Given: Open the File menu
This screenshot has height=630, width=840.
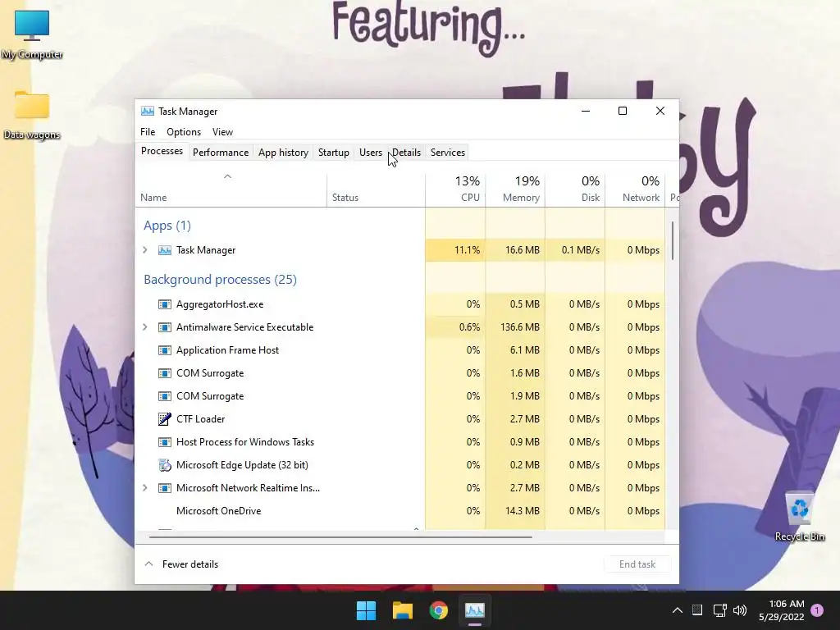Looking at the screenshot, I should (148, 132).
